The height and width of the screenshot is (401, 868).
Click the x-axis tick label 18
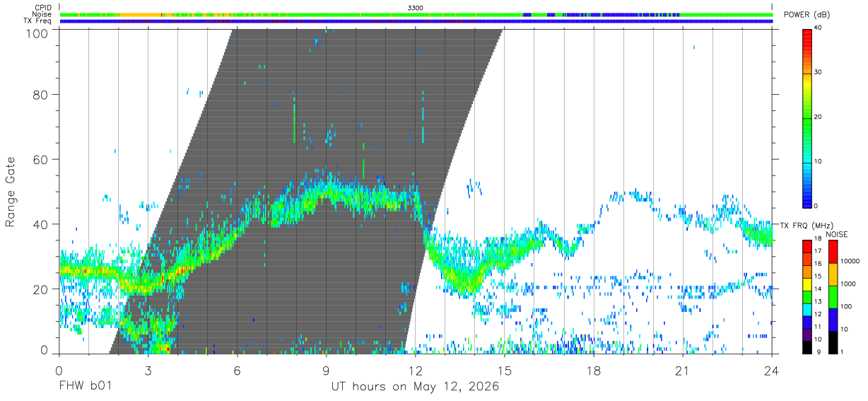tap(594, 370)
